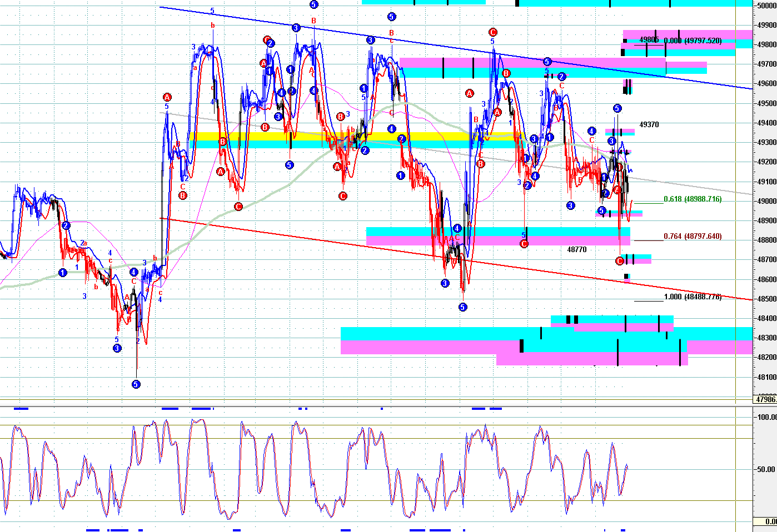Click 48900 on the price axis
The image size is (777, 532).
click(766, 220)
